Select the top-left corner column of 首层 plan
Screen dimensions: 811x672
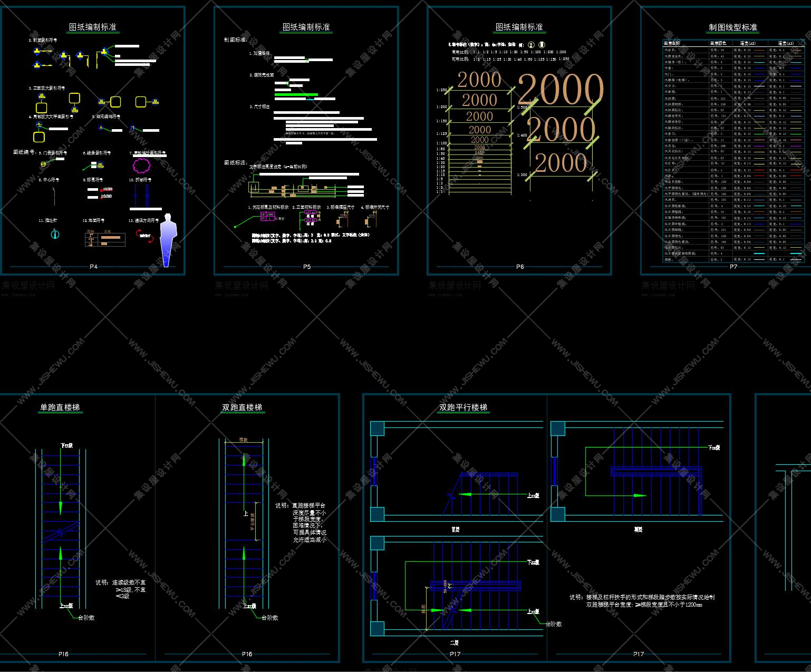coord(378,428)
